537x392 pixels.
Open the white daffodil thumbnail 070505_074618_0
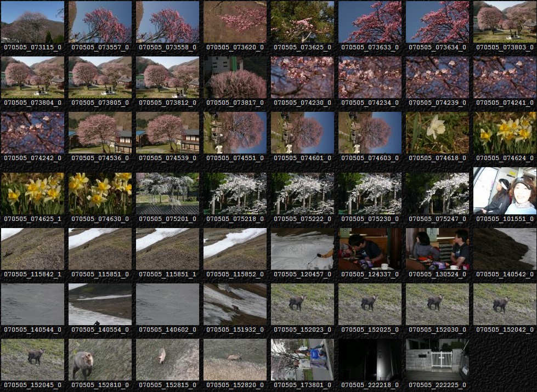click(x=437, y=133)
